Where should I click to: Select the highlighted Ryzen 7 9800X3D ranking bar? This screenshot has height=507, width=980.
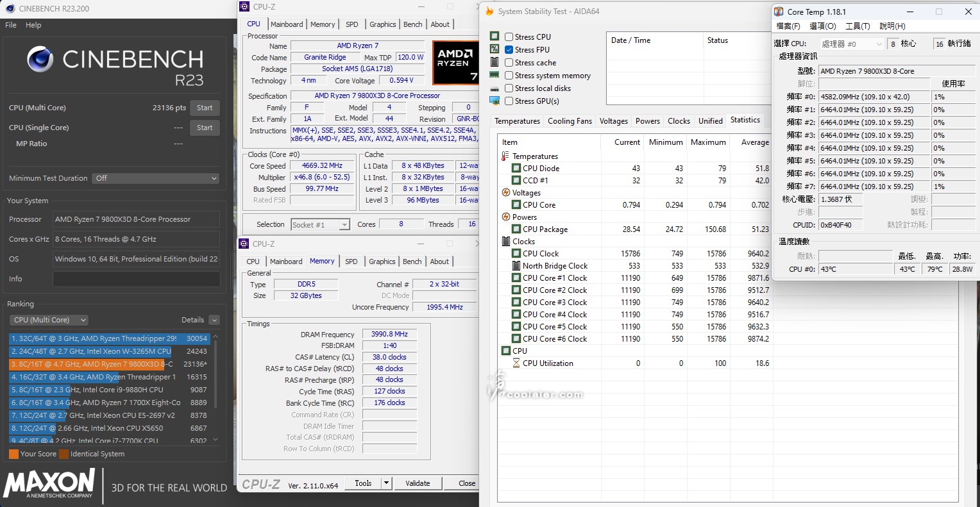[108, 364]
